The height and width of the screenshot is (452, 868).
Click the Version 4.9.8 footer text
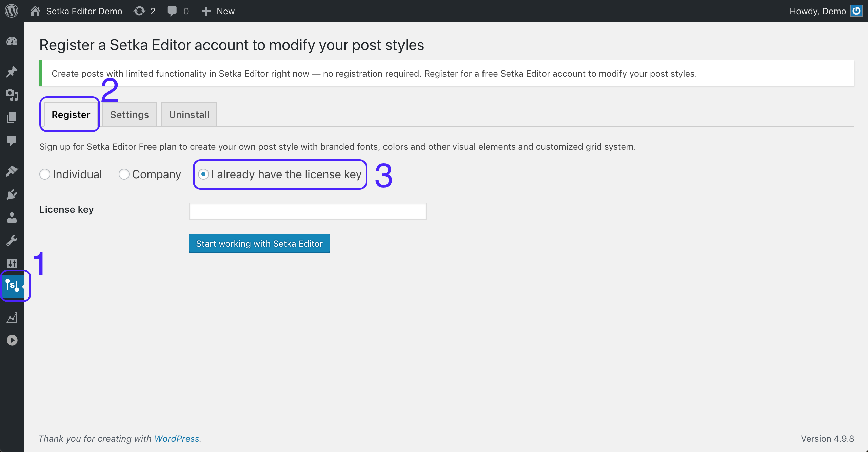[x=827, y=439]
